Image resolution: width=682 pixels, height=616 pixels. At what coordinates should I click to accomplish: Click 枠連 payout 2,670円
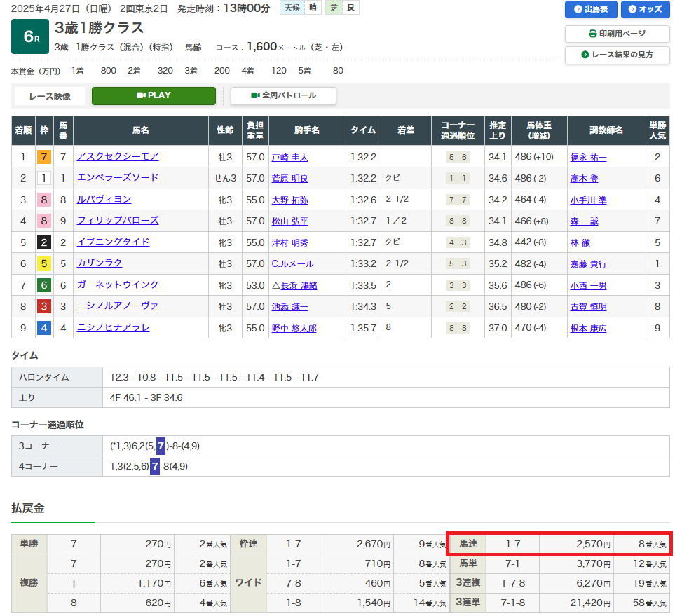point(373,544)
